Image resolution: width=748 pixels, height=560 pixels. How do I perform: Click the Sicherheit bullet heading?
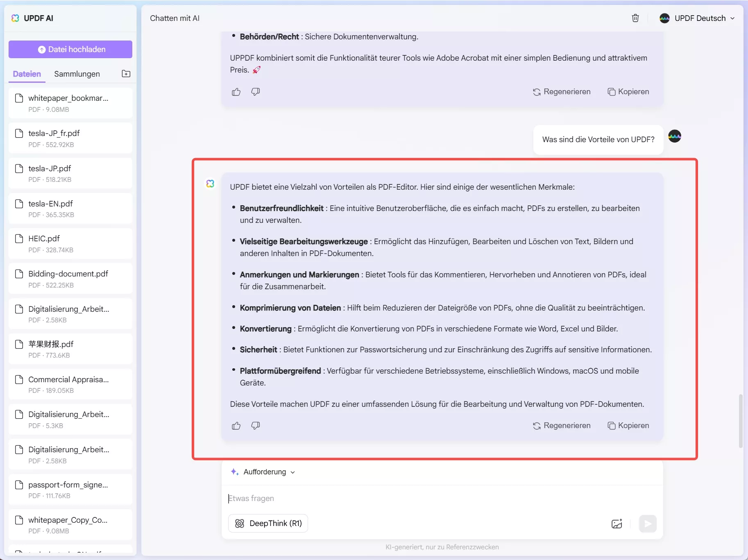258,349
